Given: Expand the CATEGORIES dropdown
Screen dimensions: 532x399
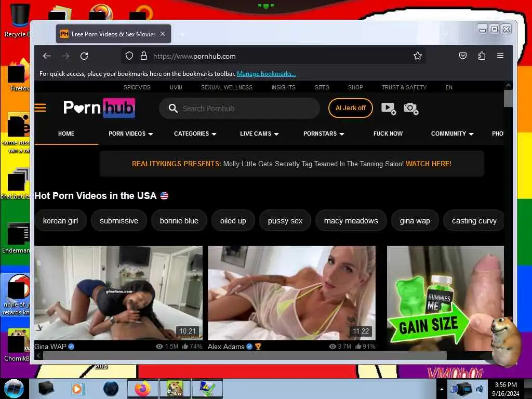Looking at the screenshot, I should pos(195,134).
